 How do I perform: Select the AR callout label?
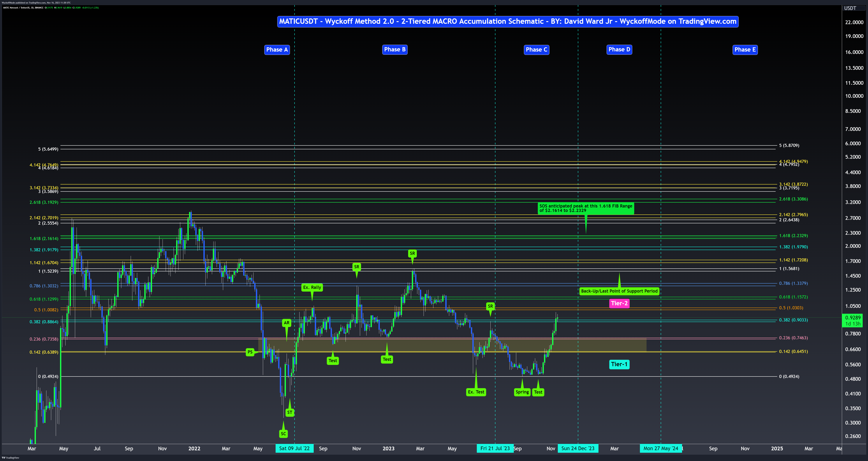(287, 323)
